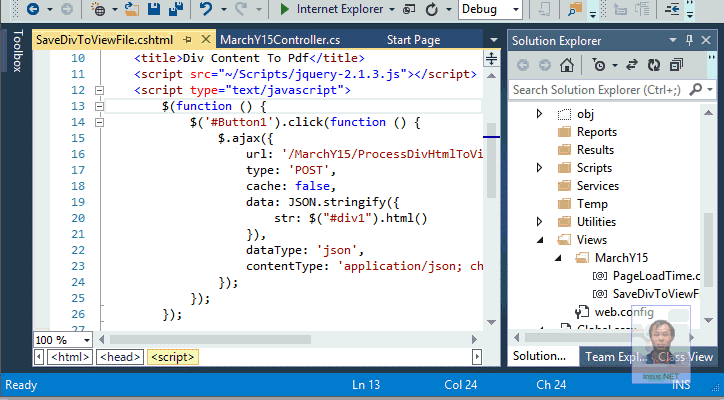724x400 pixels.
Task: Switch to the MarchY15Controller.cs tab
Action: 280,40
